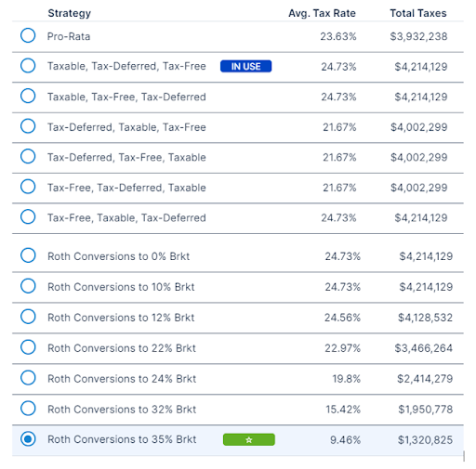476x469 pixels.
Task: Select the Pro-Rata strategy radio button
Action: click(28, 35)
